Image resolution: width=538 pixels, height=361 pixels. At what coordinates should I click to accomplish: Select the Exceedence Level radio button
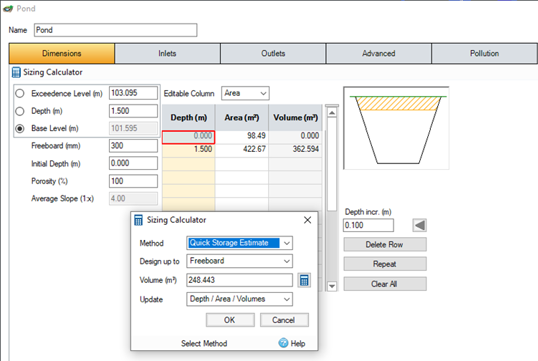point(20,93)
